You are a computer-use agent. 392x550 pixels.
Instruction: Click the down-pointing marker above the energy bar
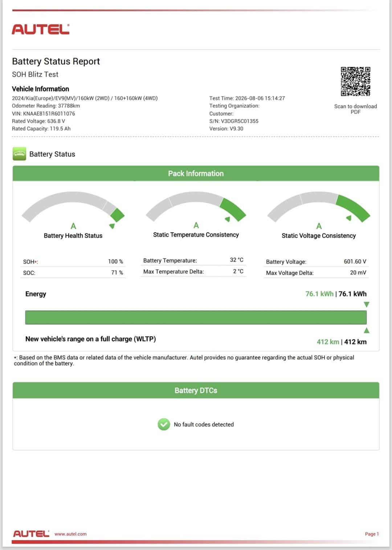pos(367,305)
